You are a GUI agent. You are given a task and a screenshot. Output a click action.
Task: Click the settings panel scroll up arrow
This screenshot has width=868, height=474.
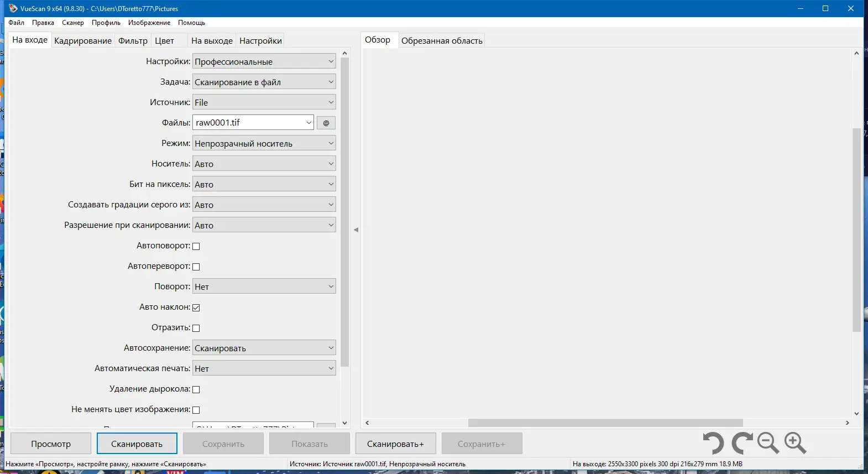tap(345, 54)
